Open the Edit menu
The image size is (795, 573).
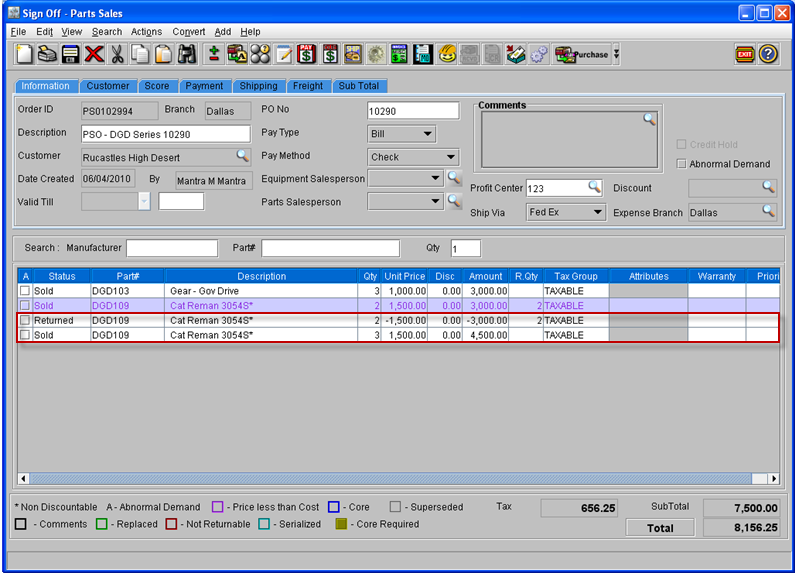(44, 31)
